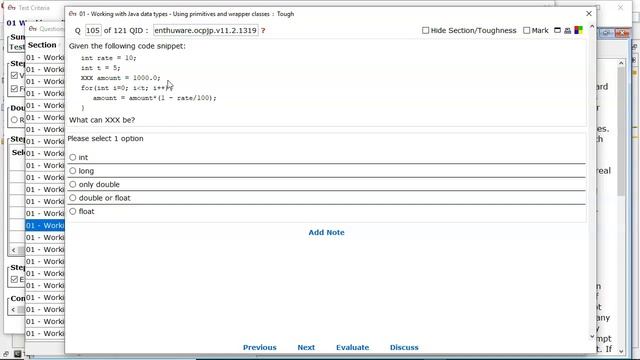640x360 pixels.
Task: Click the up caret at top of question pane
Action: coord(592,27)
